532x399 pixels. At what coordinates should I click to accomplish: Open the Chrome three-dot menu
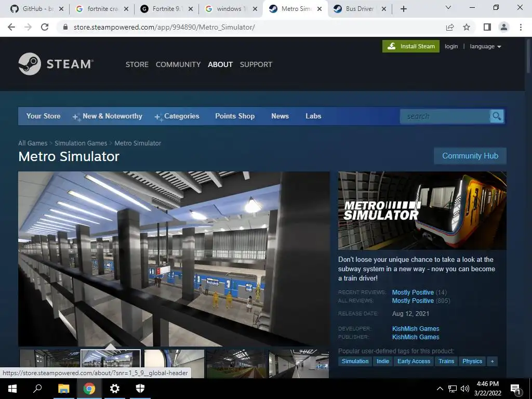point(521,27)
